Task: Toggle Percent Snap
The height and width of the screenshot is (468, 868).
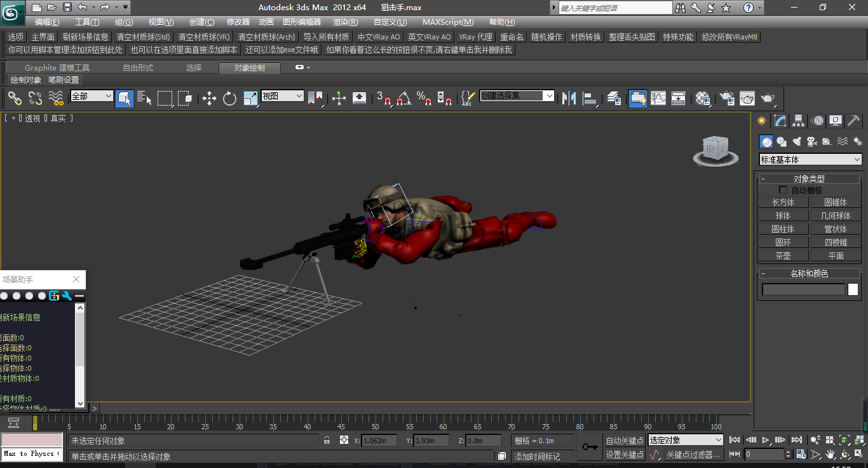Action: coord(424,98)
